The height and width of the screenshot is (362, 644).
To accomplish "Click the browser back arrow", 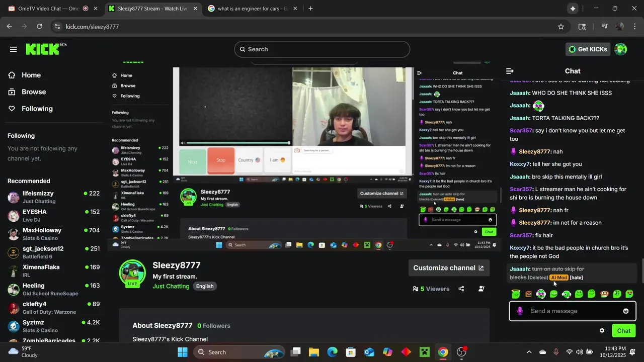I will point(9,27).
